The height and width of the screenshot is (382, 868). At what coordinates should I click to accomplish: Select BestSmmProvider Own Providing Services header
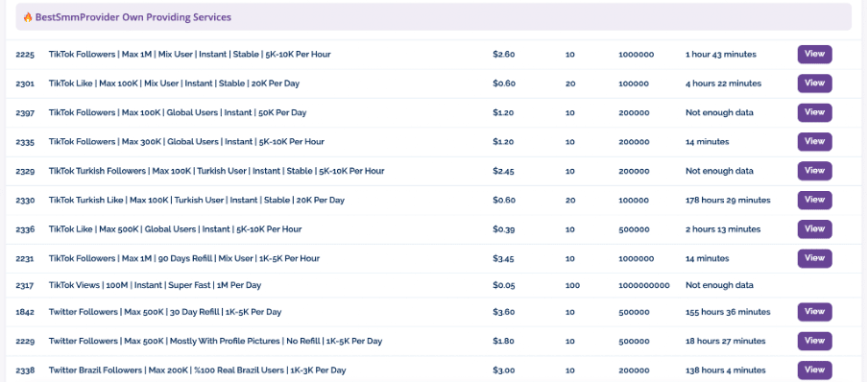click(x=433, y=17)
